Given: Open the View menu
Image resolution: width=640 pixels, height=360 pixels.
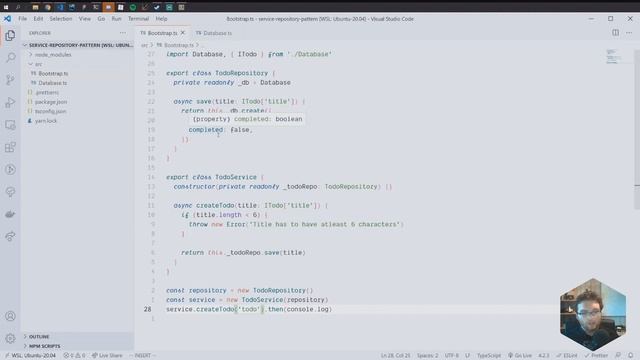Looking at the screenshot, I should coord(84,19).
